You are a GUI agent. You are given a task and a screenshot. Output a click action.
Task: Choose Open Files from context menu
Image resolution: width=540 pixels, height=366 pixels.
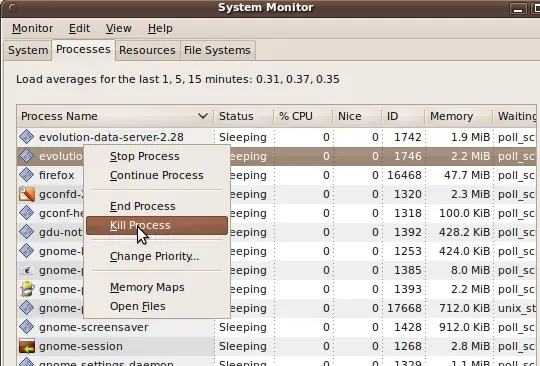coord(157,306)
